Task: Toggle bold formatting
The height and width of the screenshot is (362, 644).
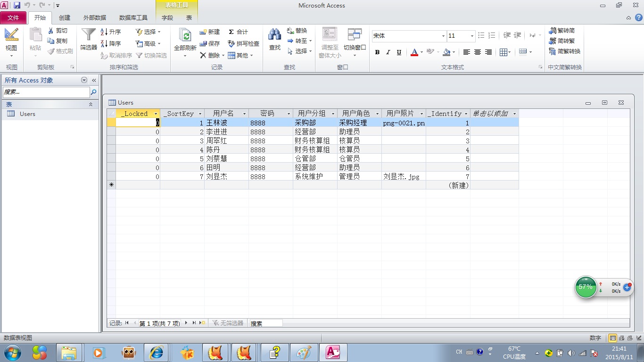Action: coord(377,52)
